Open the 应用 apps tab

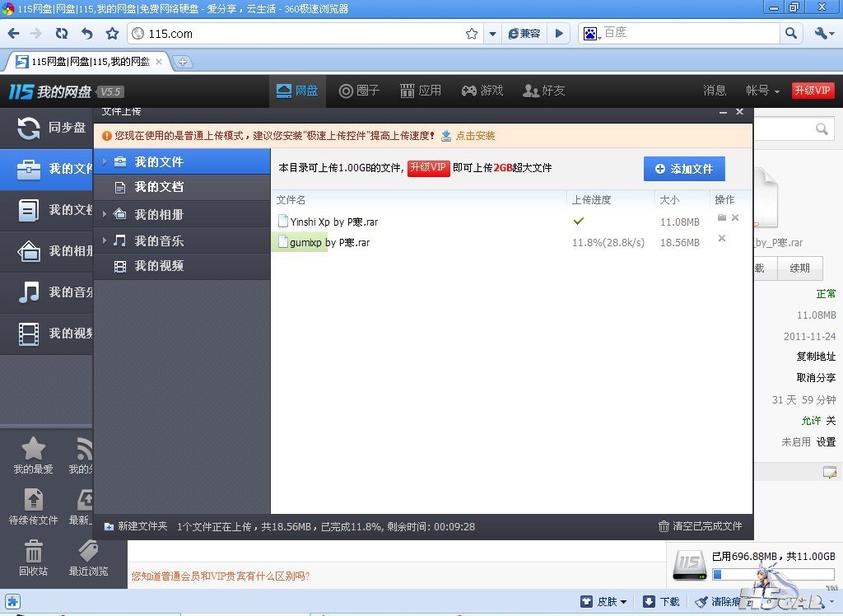pyautogui.click(x=421, y=91)
